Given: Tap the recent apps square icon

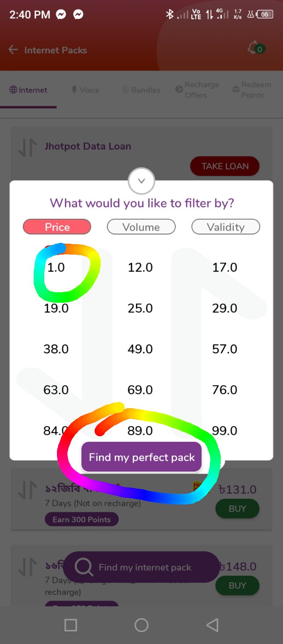Looking at the screenshot, I should [x=71, y=625].
